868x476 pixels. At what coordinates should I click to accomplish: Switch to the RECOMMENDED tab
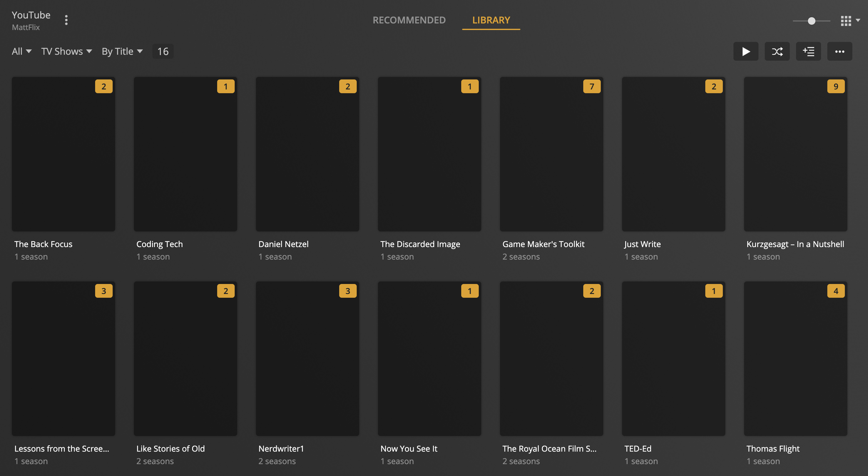click(x=409, y=19)
